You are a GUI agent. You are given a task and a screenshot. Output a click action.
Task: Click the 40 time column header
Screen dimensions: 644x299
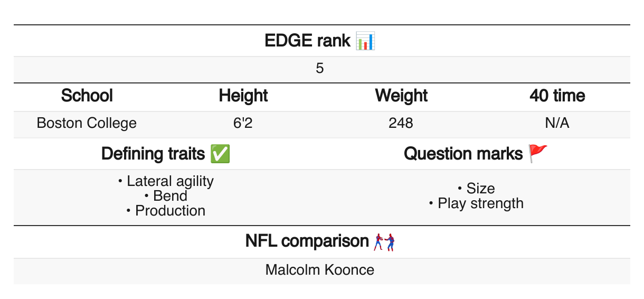tap(557, 96)
